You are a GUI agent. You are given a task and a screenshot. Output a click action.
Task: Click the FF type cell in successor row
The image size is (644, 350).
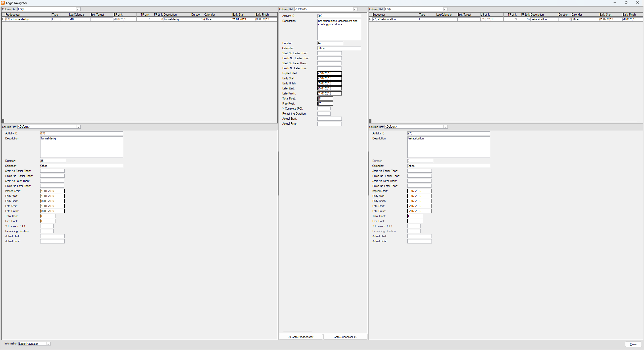pyautogui.click(x=423, y=19)
